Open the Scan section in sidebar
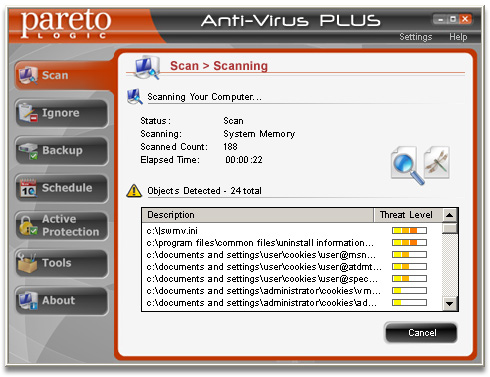 (x=63, y=75)
